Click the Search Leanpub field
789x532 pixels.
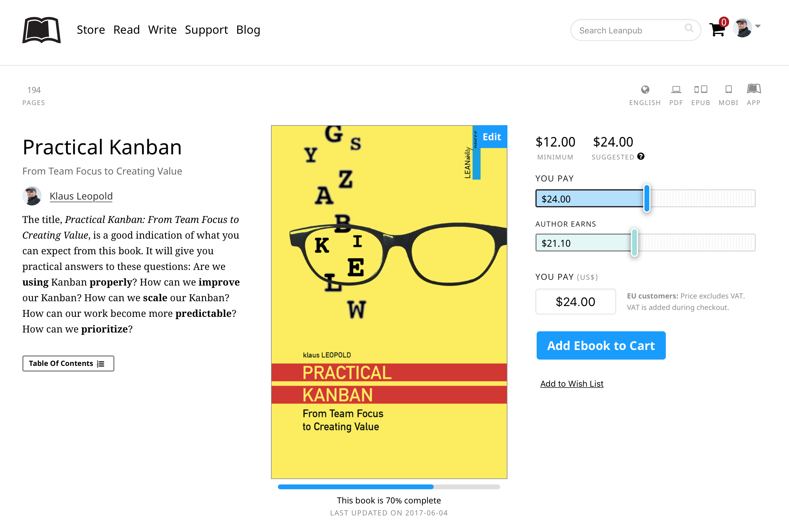point(628,30)
